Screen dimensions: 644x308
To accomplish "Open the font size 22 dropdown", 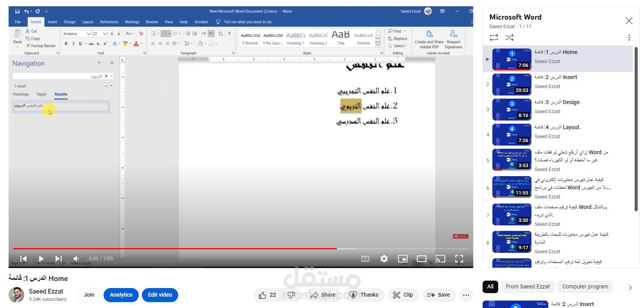I will tap(105, 34).
